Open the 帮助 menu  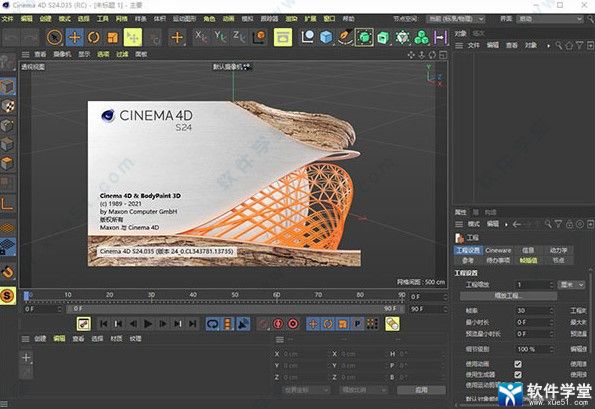348,19
